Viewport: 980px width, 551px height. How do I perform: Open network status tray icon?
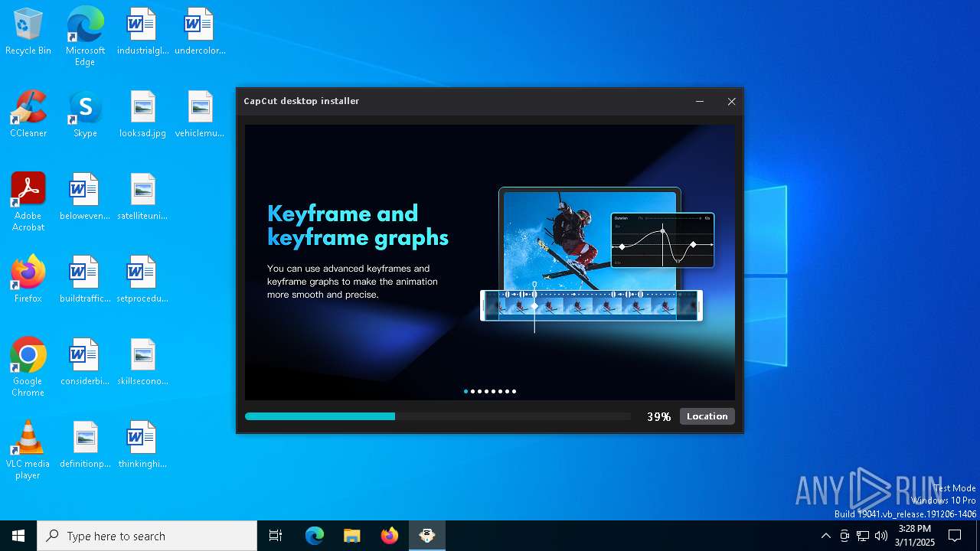click(863, 536)
